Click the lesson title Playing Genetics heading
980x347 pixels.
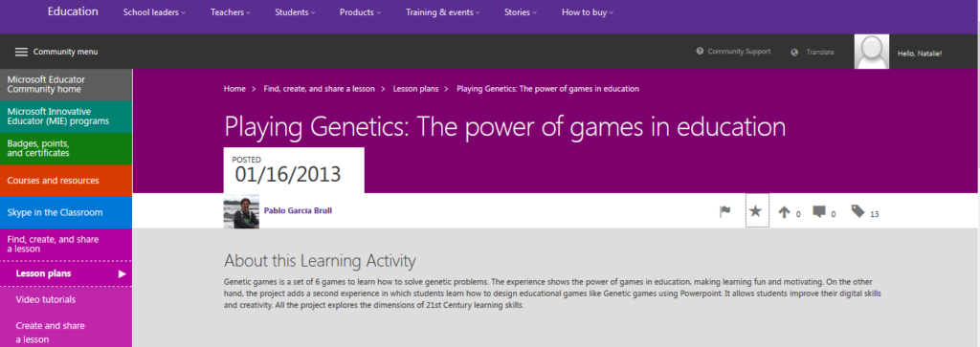point(504,127)
